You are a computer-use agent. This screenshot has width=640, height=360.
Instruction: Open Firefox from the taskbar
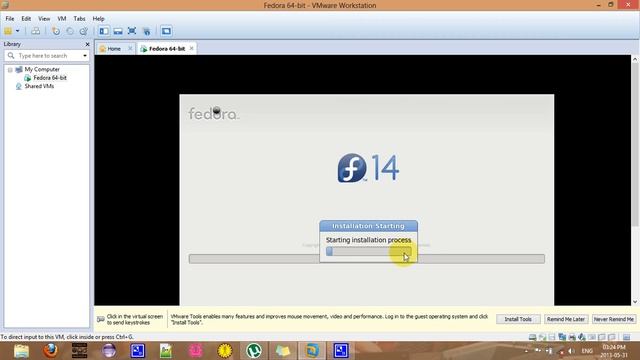50,351
